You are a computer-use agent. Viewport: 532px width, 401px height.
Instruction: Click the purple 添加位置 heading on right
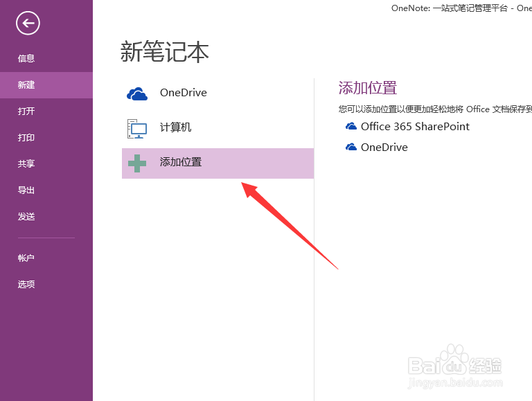click(x=367, y=88)
